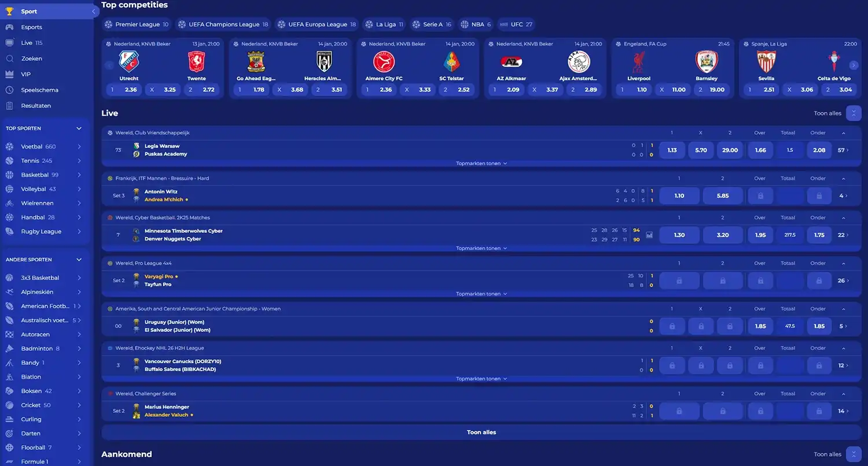This screenshot has width=868, height=466.
Task: Open 3x3 Basketbal in the sports menu
Action: pyautogui.click(x=44, y=278)
